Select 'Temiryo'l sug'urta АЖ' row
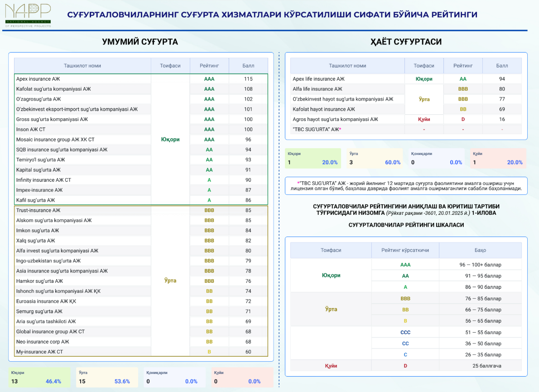 40,160
